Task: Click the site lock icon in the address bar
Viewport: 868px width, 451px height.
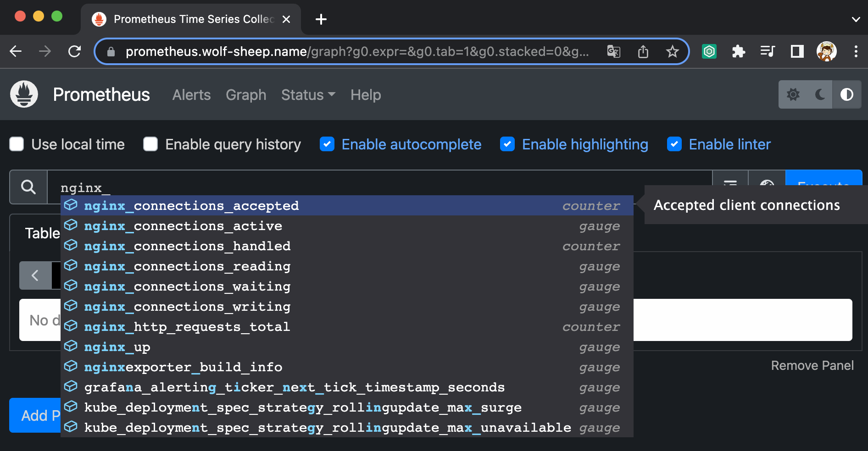Action: click(x=111, y=52)
